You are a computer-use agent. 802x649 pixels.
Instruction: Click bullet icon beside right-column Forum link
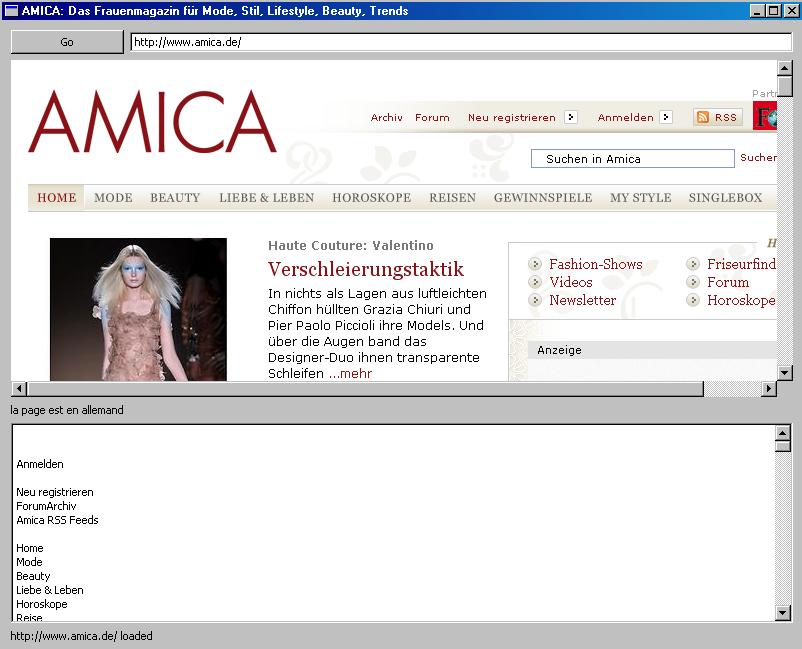click(x=693, y=282)
